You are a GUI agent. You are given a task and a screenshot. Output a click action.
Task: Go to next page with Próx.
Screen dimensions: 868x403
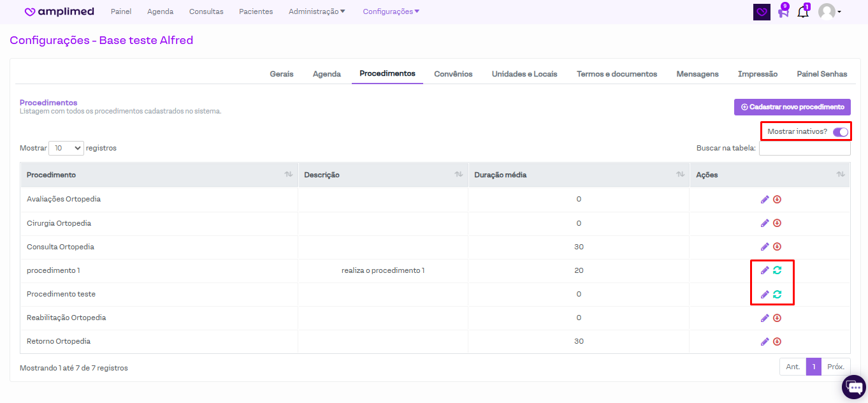pos(835,367)
